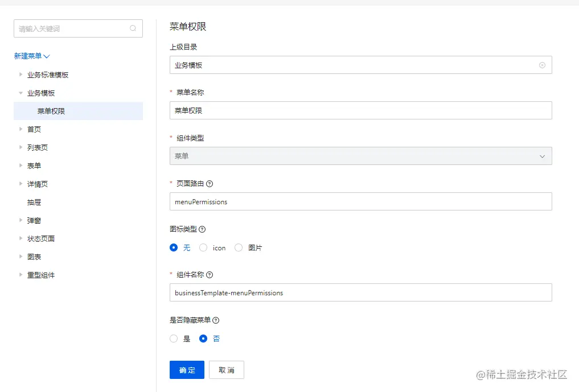Open the help icon next to 组件名称
The height and width of the screenshot is (392, 579).
click(x=210, y=275)
